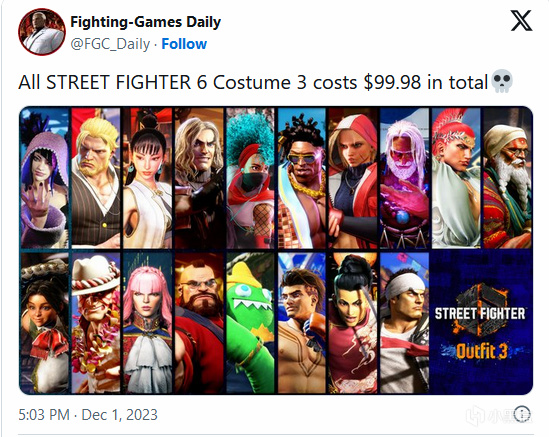549x437 pixels.
Task: Click the skull emoji in the tweet
Action: click(x=502, y=81)
